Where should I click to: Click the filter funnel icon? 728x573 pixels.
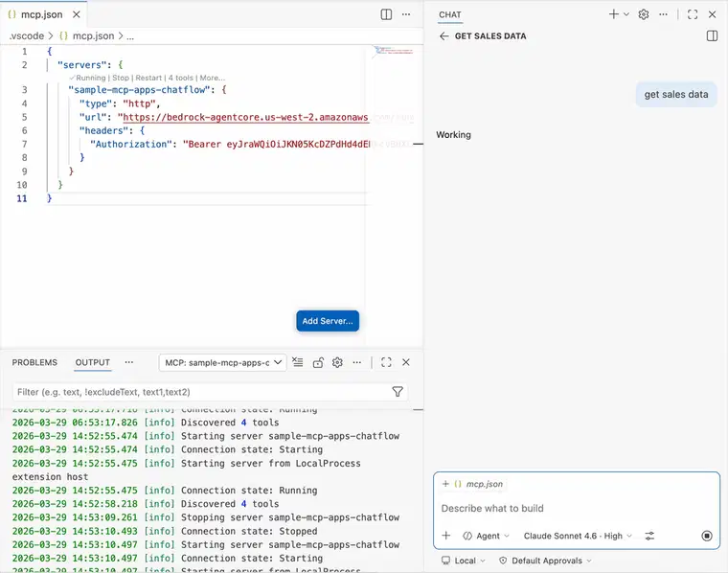tap(398, 392)
